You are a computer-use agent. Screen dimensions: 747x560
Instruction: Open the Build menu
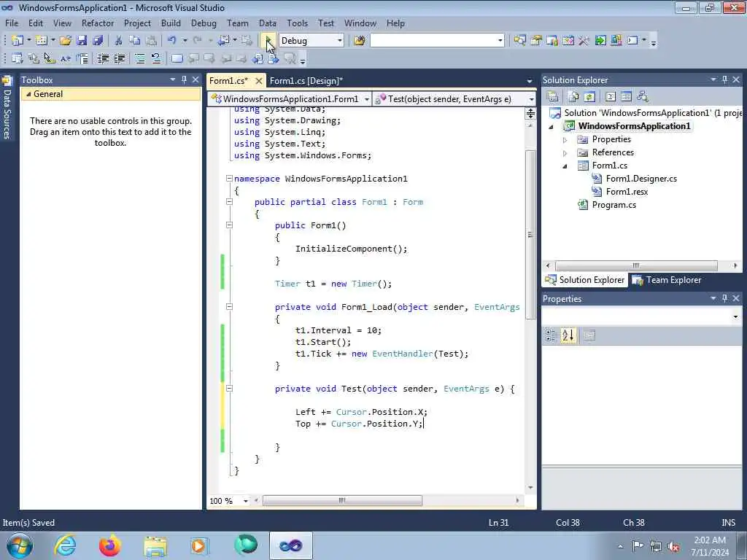point(171,23)
